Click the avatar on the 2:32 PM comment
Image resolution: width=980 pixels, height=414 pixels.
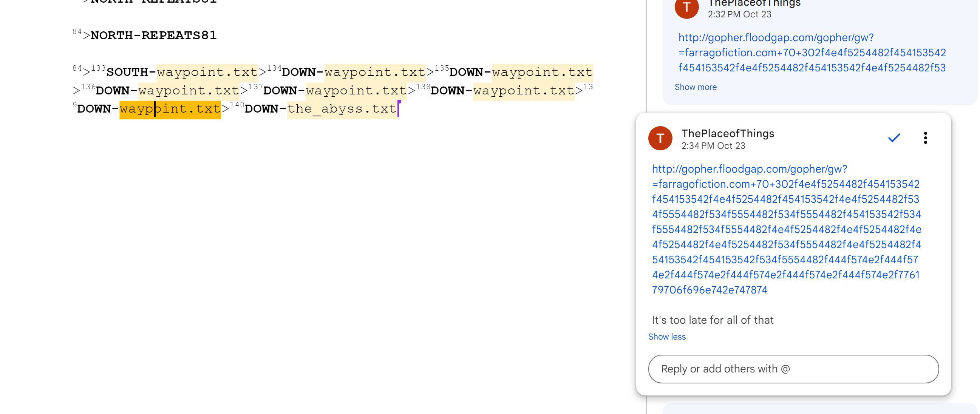pyautogui.click(x=686, y=8)
